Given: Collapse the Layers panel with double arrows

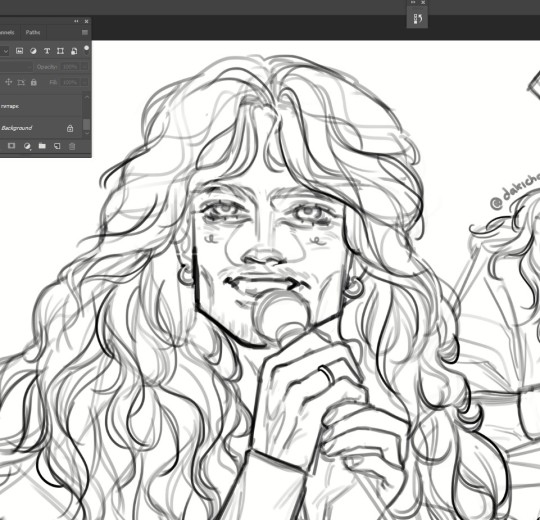Looking at the screenshot, I should tap(76, 21).
